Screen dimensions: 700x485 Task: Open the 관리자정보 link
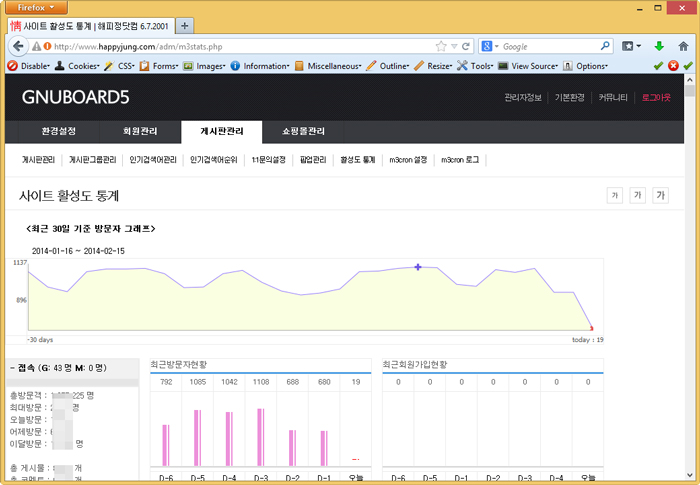523,97
